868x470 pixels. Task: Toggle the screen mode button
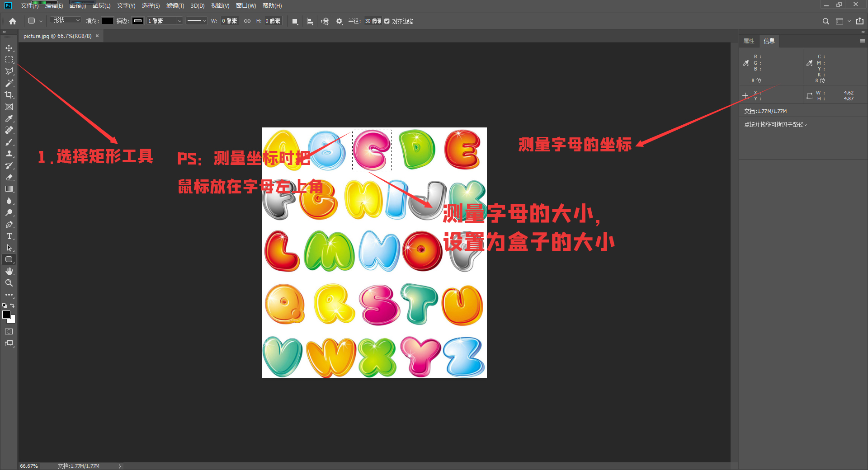click(9, 343)
